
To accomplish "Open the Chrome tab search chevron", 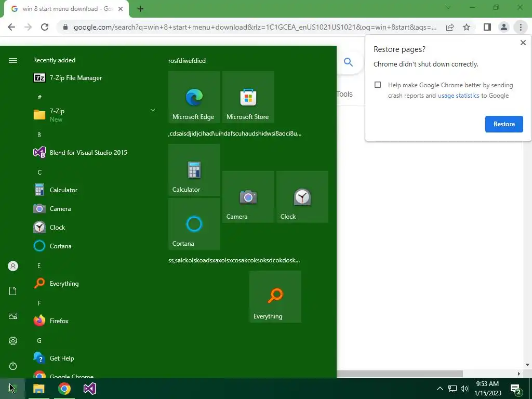I will [448, 7].
